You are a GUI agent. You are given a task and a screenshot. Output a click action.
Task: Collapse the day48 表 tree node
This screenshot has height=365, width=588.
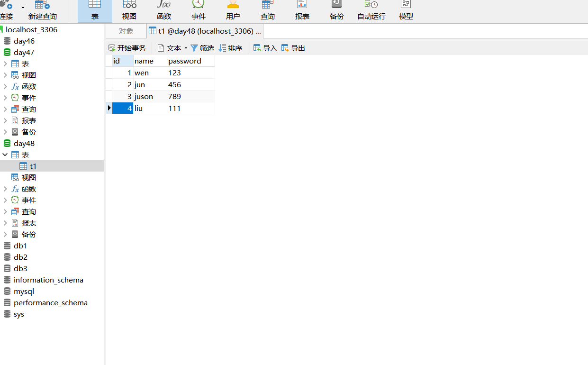click(x=5, y=155)
